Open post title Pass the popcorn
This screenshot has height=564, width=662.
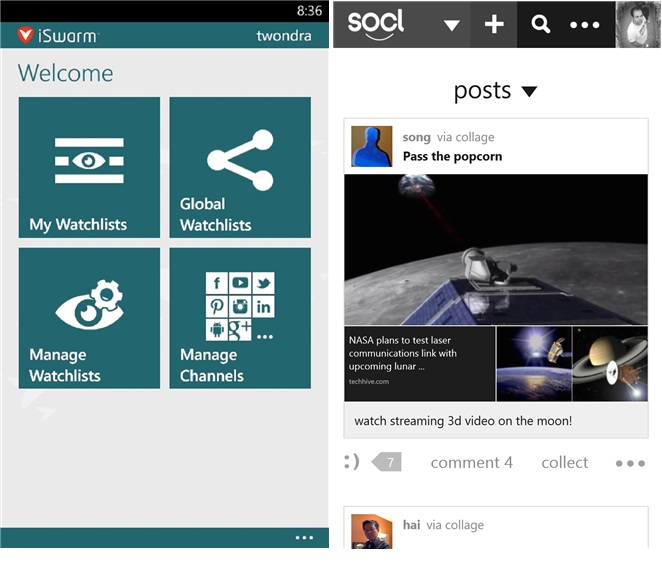(453, 157)
